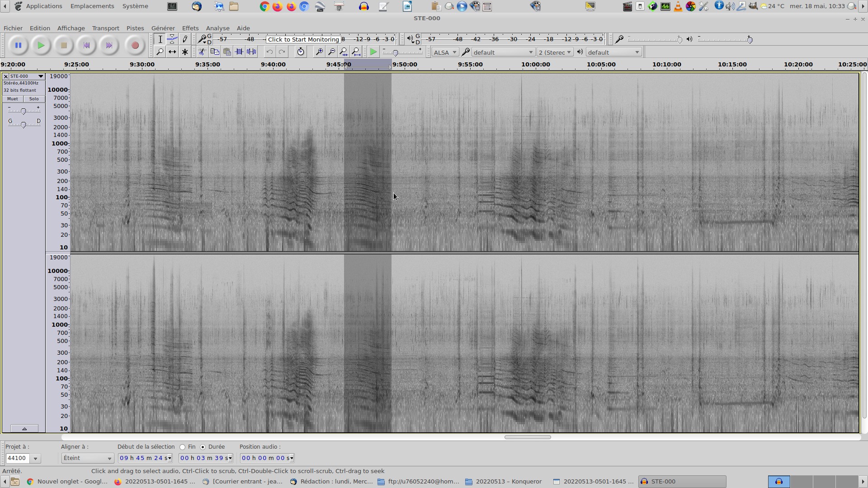Click the Record button

135,45
